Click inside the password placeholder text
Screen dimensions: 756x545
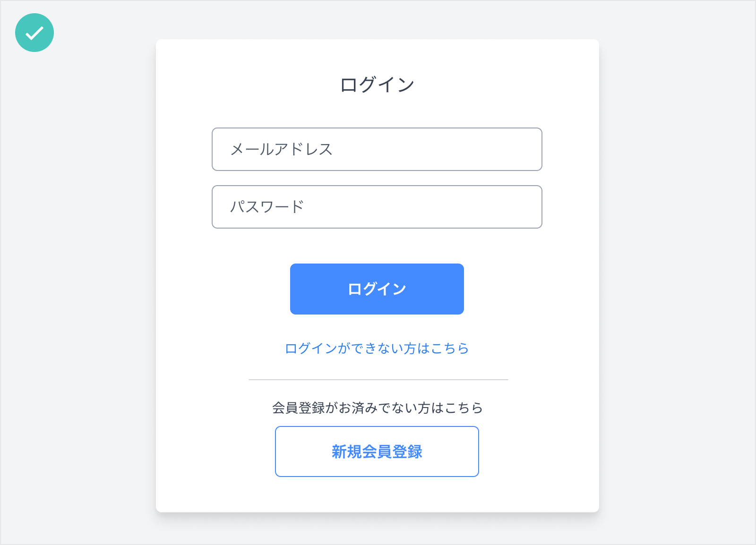coord(268,206)
